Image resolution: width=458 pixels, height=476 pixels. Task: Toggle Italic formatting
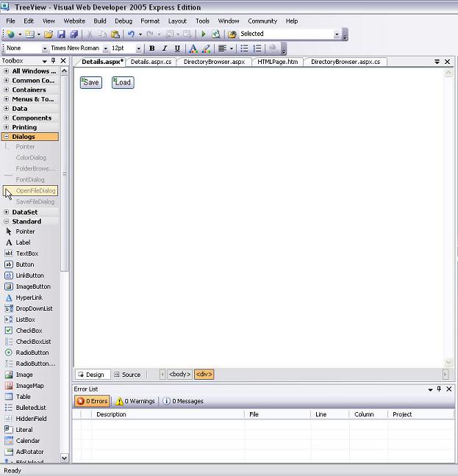click(165, 48)
